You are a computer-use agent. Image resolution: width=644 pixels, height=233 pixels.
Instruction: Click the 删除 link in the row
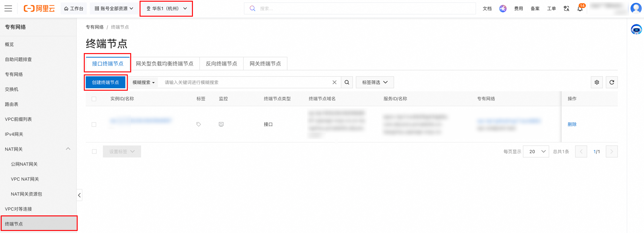click(572, 124)
